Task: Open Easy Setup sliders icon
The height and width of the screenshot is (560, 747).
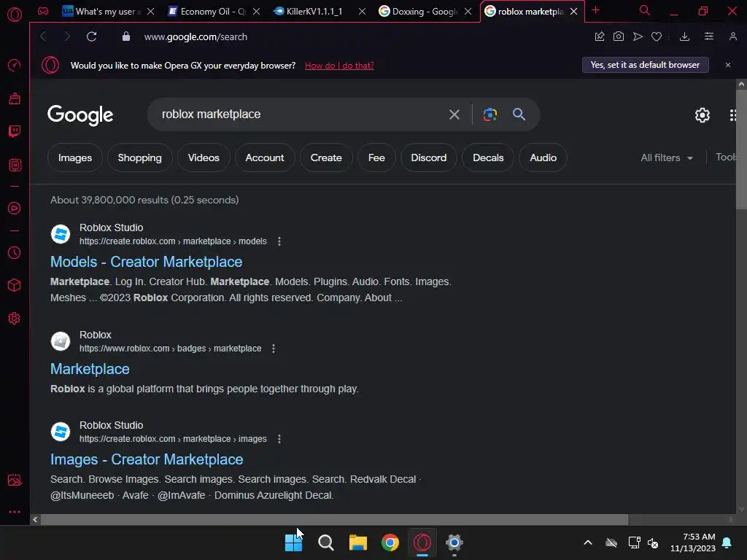Action: 709,36
